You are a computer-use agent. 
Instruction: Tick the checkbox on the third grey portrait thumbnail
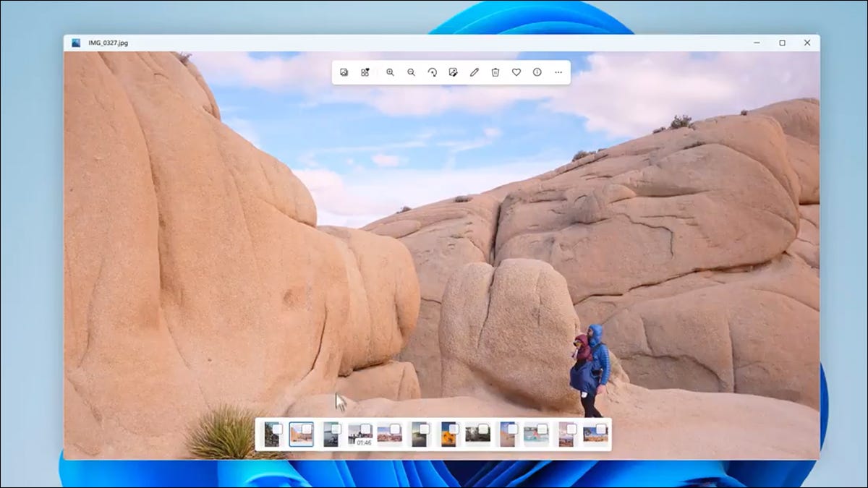coord(336,429)
